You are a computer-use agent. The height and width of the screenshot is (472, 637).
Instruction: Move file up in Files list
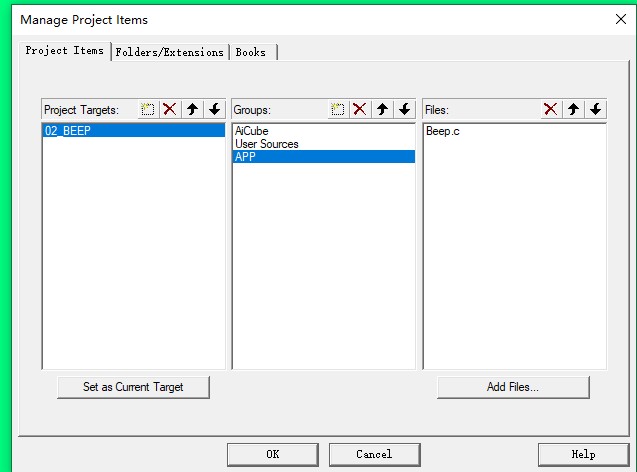coord(573,110)
